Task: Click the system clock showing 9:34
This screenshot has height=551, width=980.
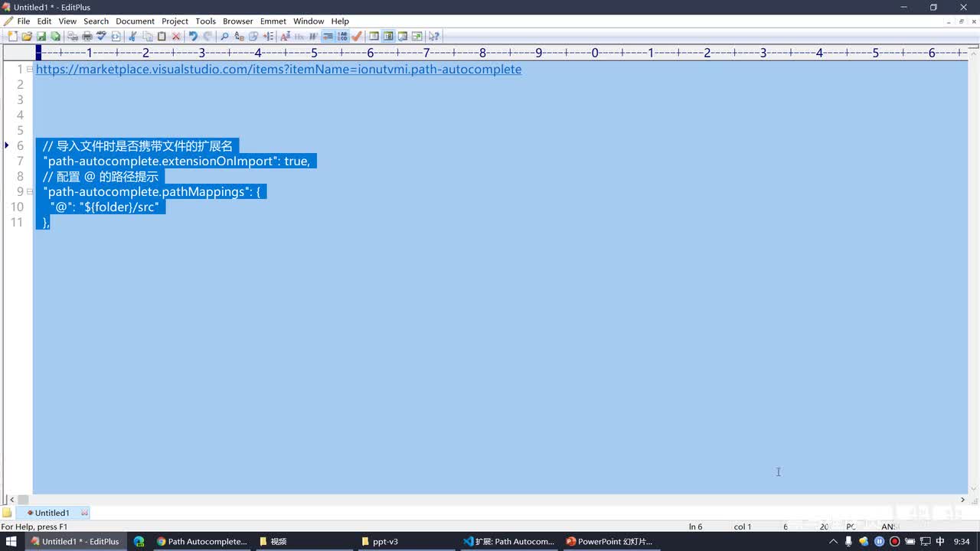Action: (962, 541)
